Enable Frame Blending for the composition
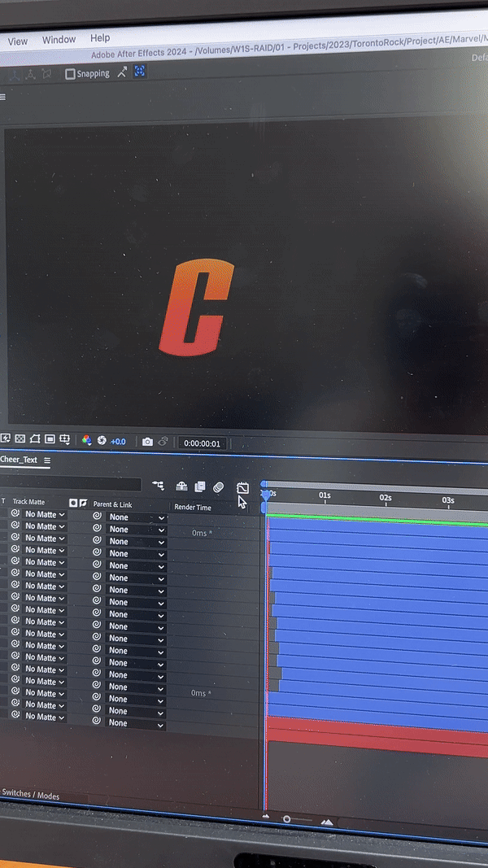The width and height of the screenshot is (488, 868). (200, 486)
